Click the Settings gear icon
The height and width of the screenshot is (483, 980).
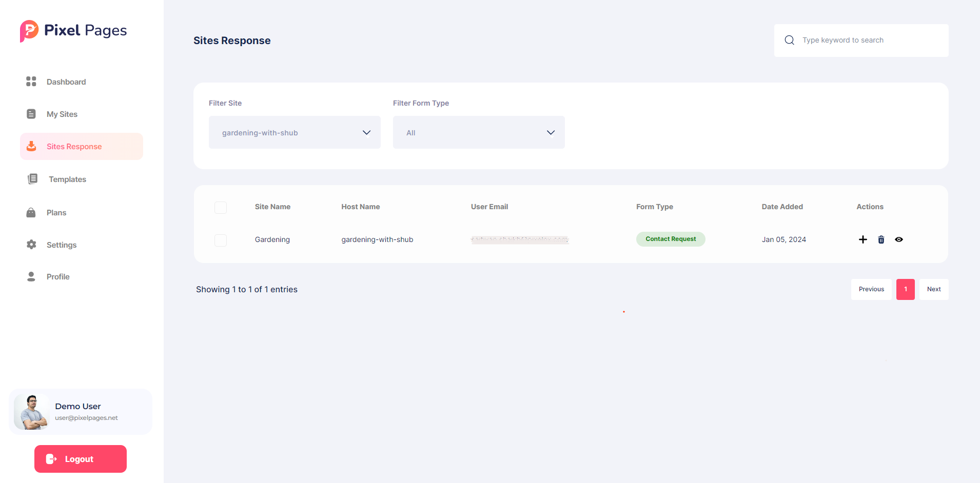coord(31,245)
